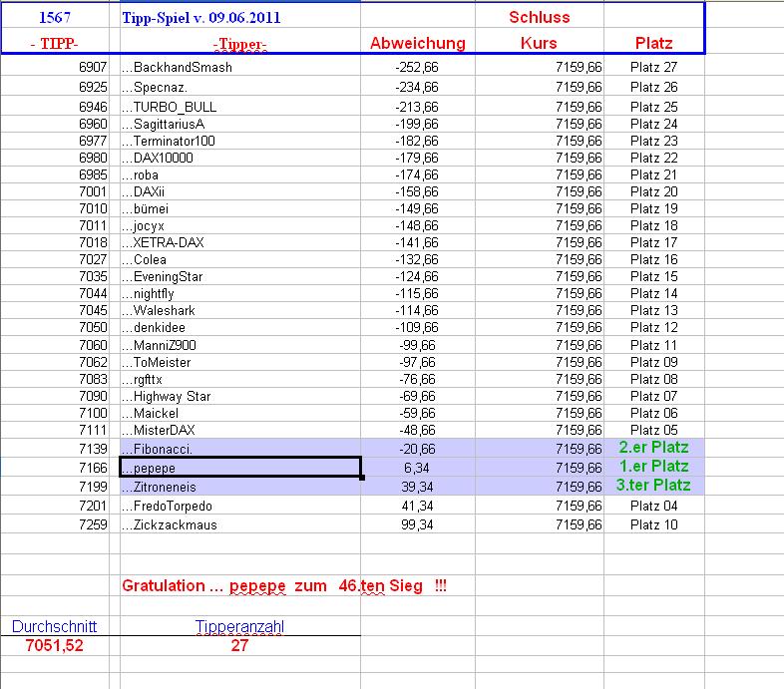The width and height of the screenshot is (784, 689).
Task: Click the denkidee tipper cell
Action: [240, 327]
